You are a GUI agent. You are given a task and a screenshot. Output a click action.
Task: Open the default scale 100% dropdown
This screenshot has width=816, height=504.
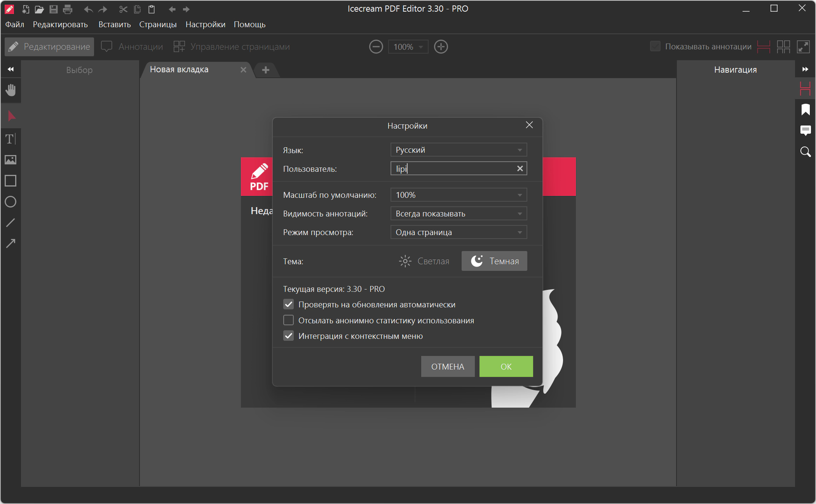tap(459, 195)
